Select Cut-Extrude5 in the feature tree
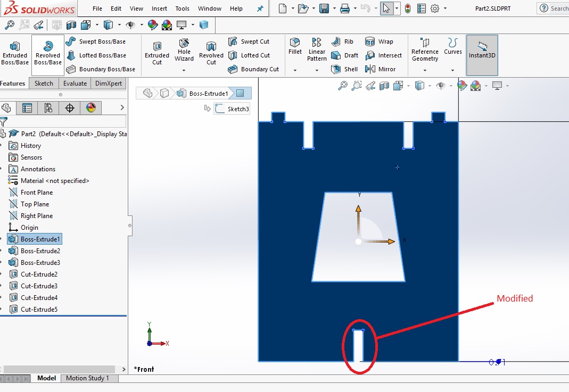Screen dimensions: 569x392 (34, 310)
